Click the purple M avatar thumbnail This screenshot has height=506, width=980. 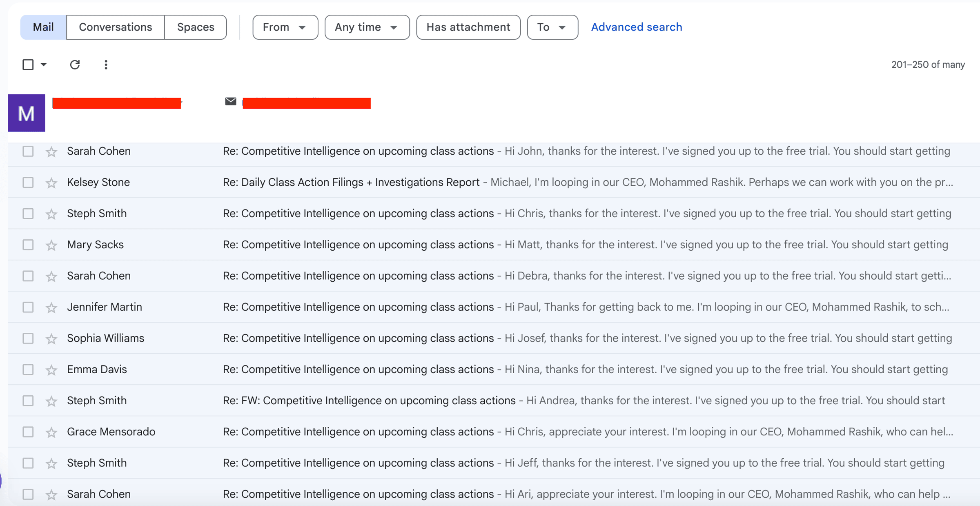pyautogui.click(x=27, y=113)
